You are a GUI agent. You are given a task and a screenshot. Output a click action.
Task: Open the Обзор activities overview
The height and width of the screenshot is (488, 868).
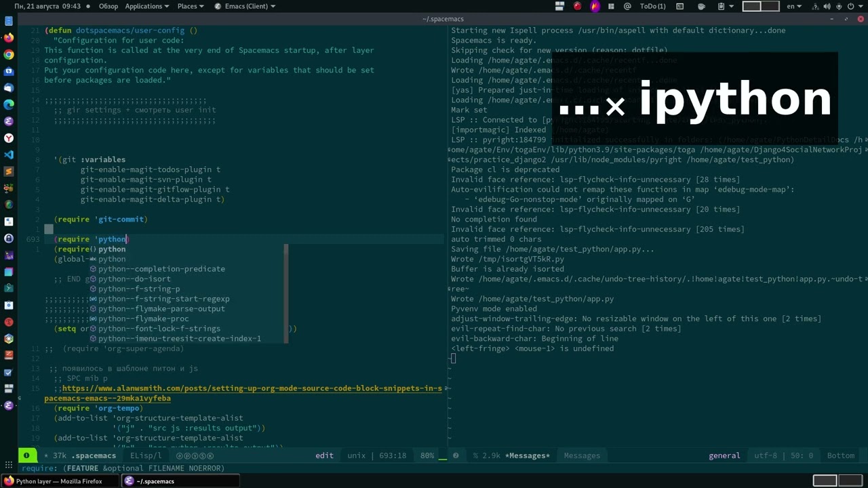click(x=108, y=6)
